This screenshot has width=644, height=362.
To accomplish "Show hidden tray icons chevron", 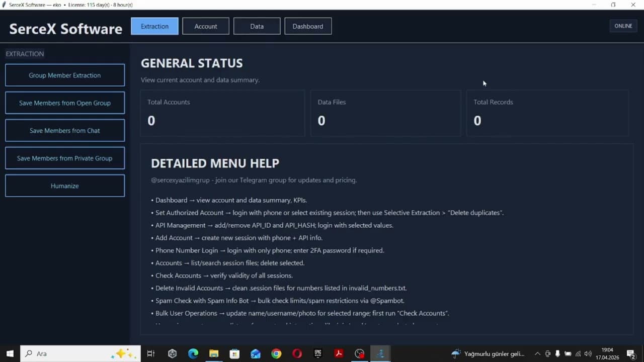I will coord(537,353).
